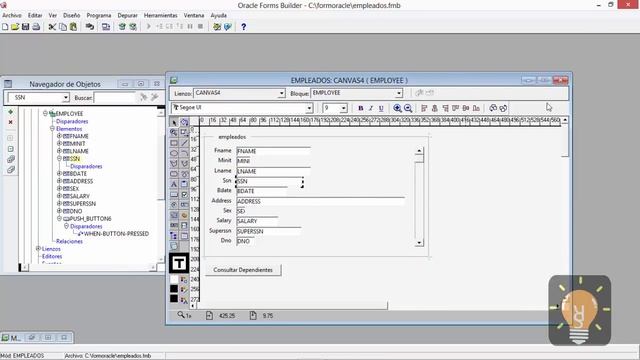Open the Editar menu
Image resolution: width=640 pixels, height=360 pixels.
[x=35, y=16]
